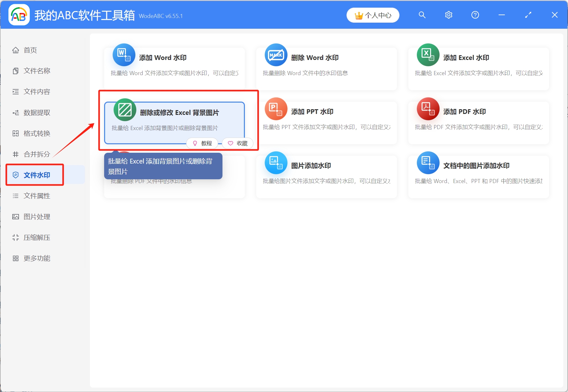Image resolution: width=568 pixels, height=392 pixels.
Task: Select the 添加 Excel 水印 tool icon
Action: tap(428, 55)
